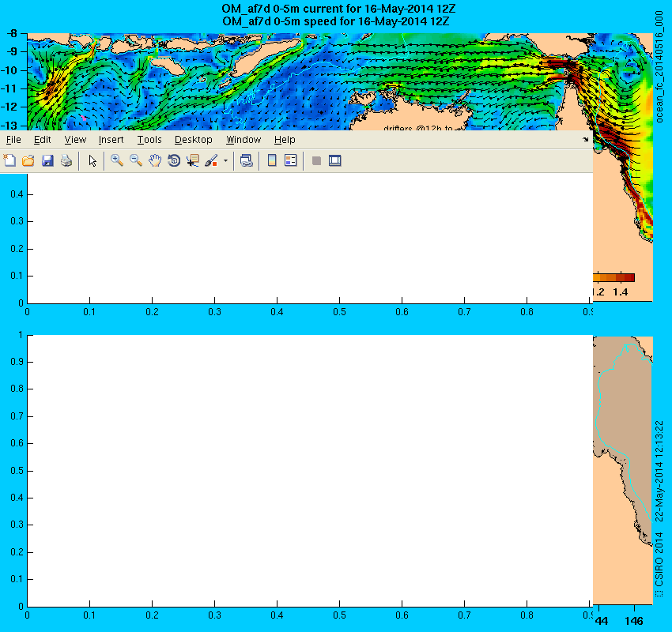Screen dimensions: 672x632
Task: Open a file with the folder icon
Action: [x=28, y=160]
